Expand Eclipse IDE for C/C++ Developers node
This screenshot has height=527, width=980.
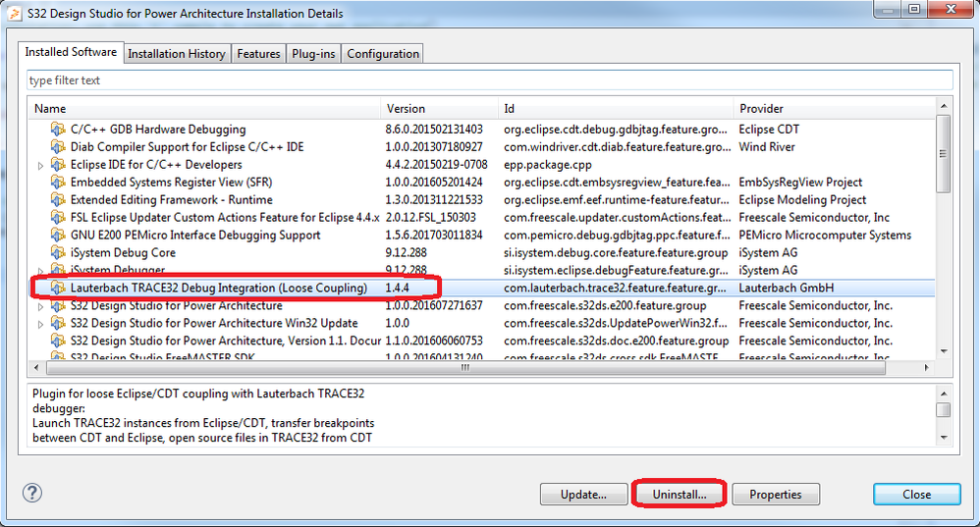click(x=40, y=166)
